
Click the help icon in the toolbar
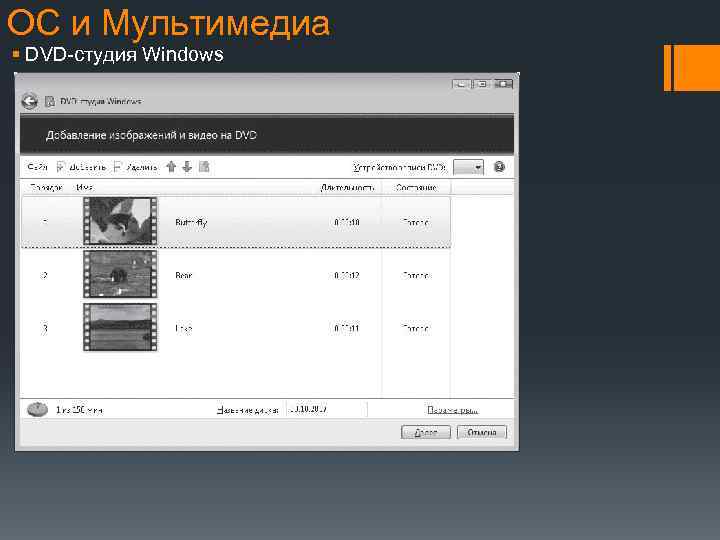[499, 167]
